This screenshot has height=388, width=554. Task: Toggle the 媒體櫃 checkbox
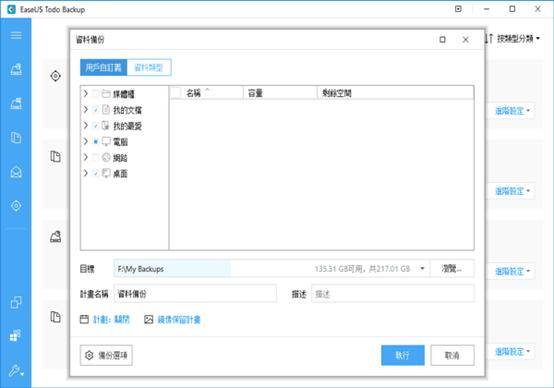coord(95,94)
